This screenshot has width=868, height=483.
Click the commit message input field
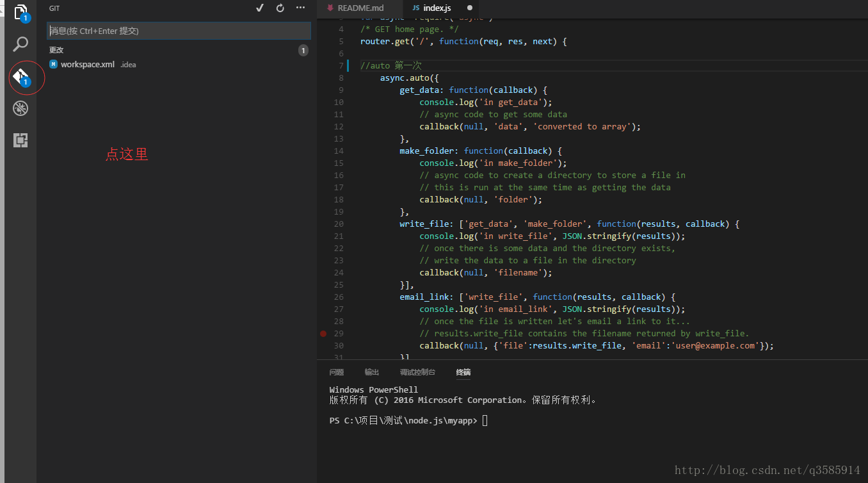[x=179, y=31]
